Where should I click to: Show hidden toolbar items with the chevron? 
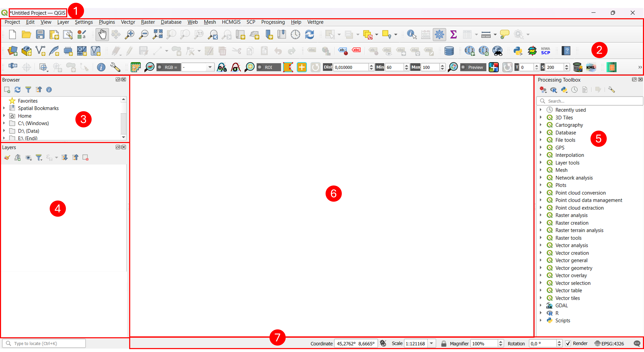pos(640,67)
